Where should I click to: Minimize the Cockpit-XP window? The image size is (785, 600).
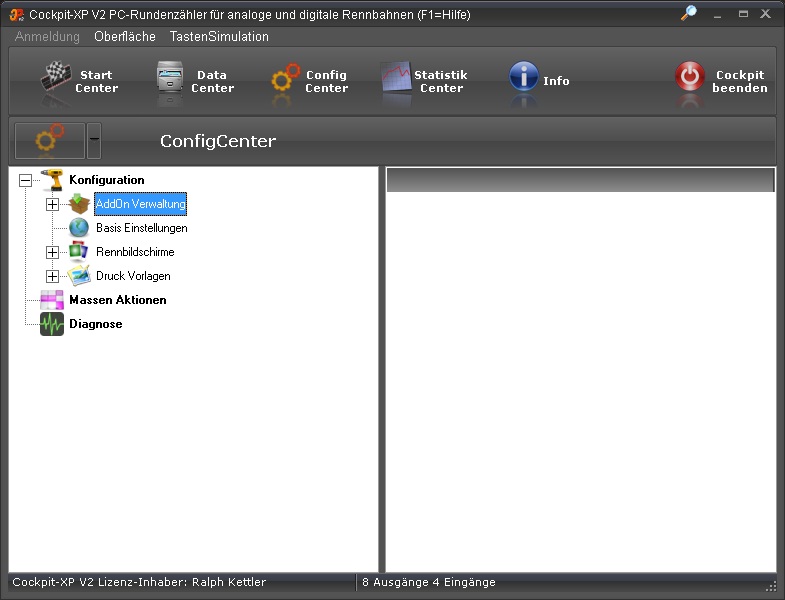point(717,15)
